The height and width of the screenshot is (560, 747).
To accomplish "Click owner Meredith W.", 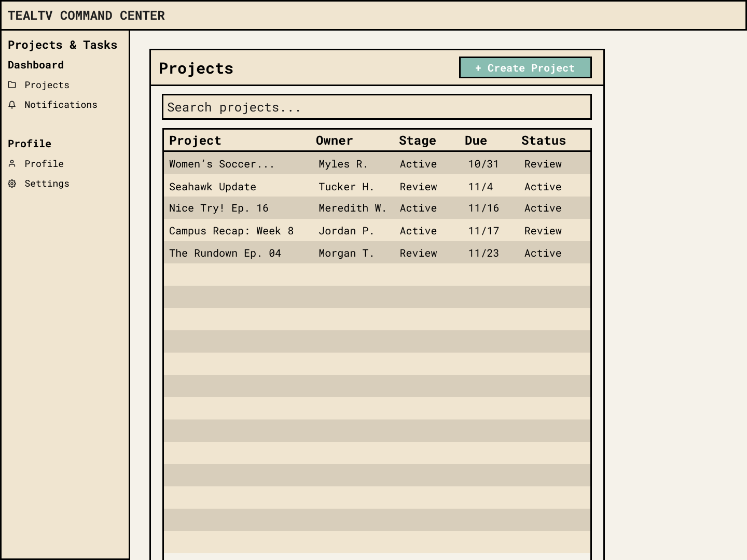I will click(x=353, y=208).
